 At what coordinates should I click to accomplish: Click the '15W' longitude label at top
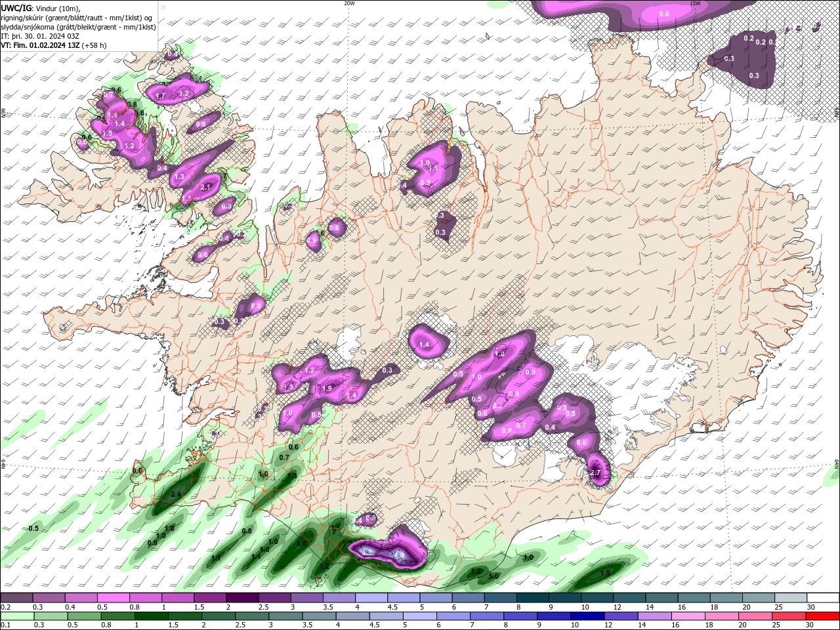coord(695,3)
